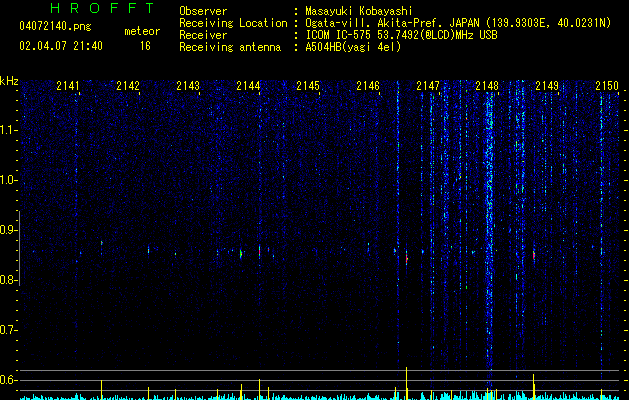Screen dimensions: 629x400
Task: Select the file name 04072140.png
Action: pos(55,26)
